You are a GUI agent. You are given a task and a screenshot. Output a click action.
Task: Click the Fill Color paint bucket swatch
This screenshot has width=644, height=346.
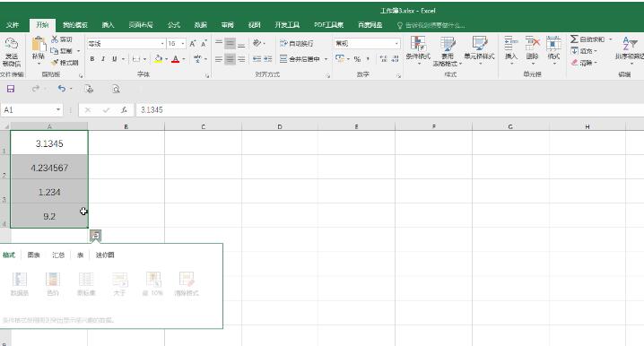[158, 59]
